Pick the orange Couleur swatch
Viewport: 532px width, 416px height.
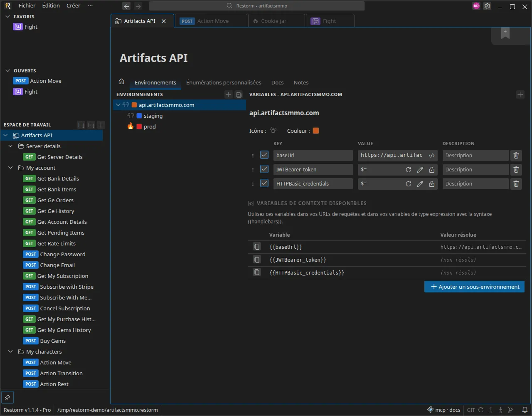(316, 131)
